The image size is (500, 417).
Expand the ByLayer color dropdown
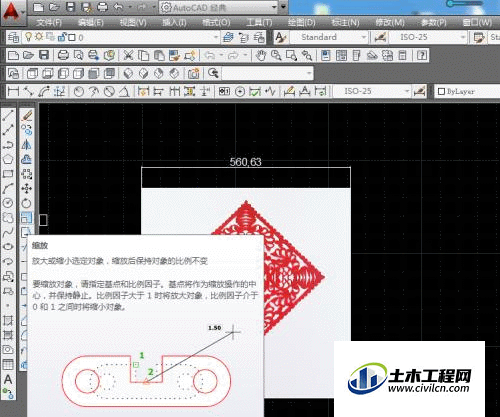tap(467, 91)
